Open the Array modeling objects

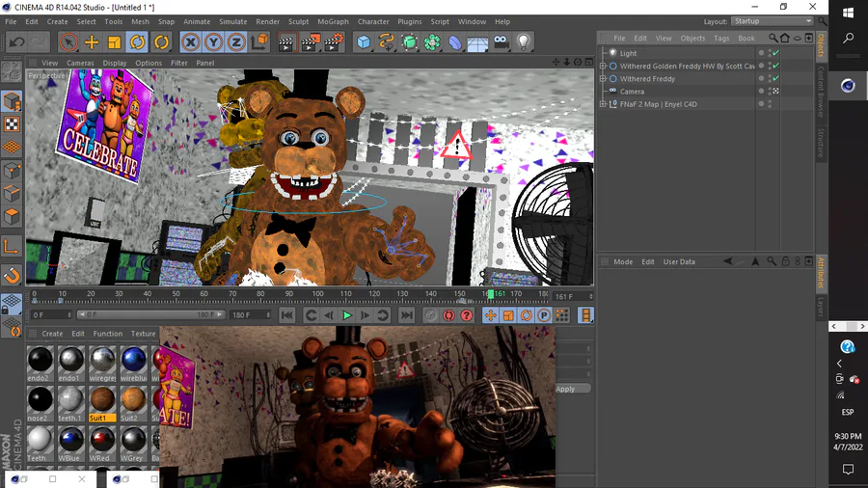(432, 42)
